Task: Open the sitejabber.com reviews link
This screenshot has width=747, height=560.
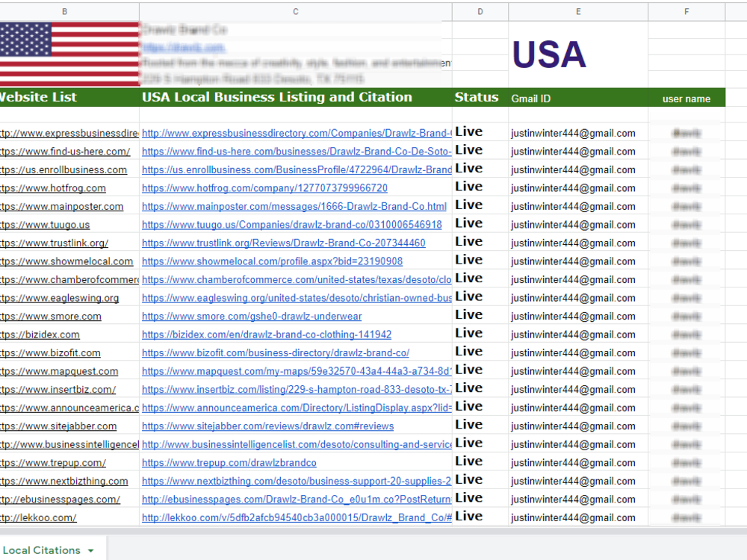Action: pos(267,426)
